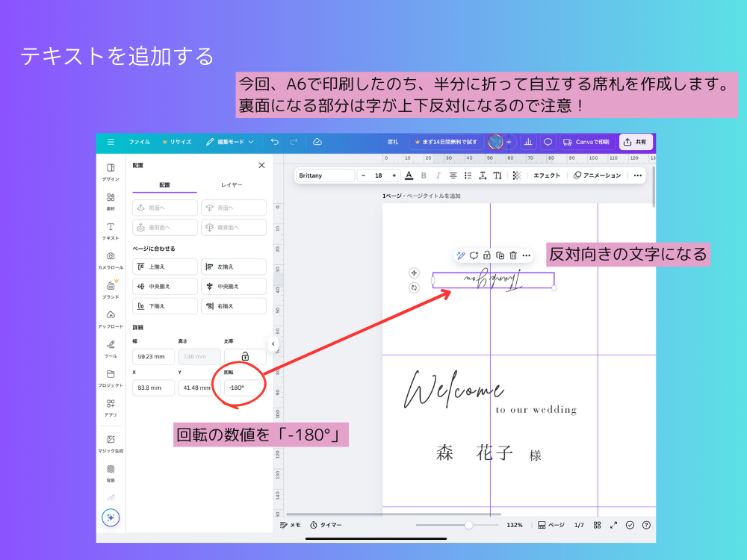747x560 pixels.
Task: Duplicate the text via the copy icon
Action: click(500, 255)
